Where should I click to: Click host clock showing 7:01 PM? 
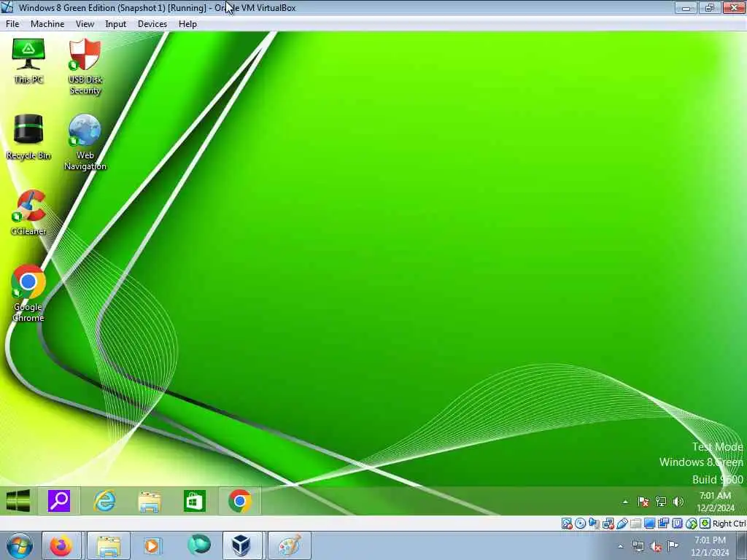point(710,546)
